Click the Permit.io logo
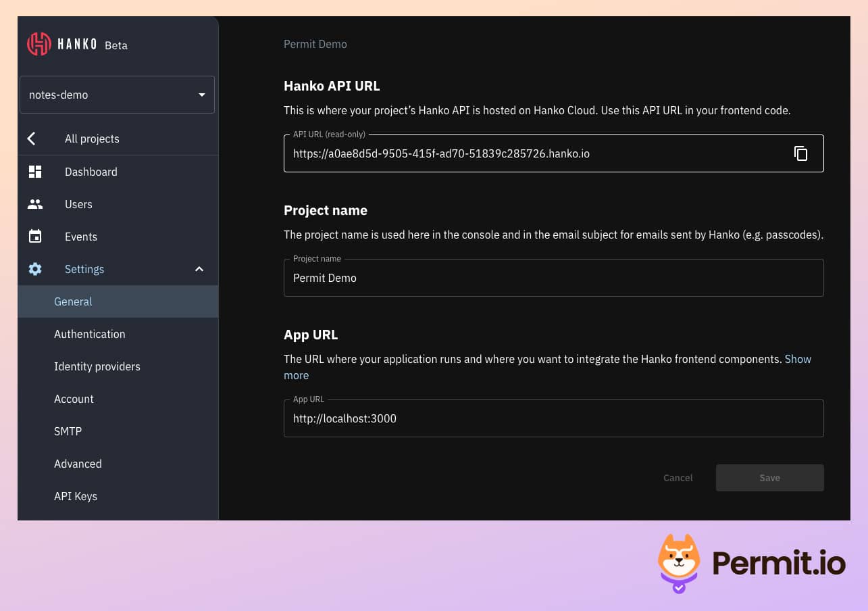Viewport: 868px width, 611px height. [750, 564]
